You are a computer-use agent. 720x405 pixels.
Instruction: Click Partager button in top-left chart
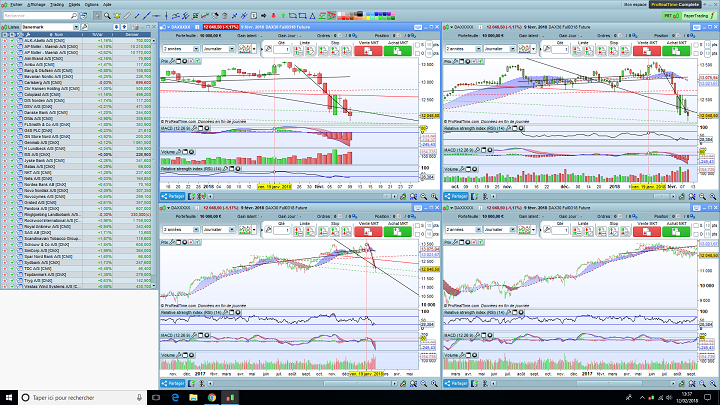pos(173,197)
